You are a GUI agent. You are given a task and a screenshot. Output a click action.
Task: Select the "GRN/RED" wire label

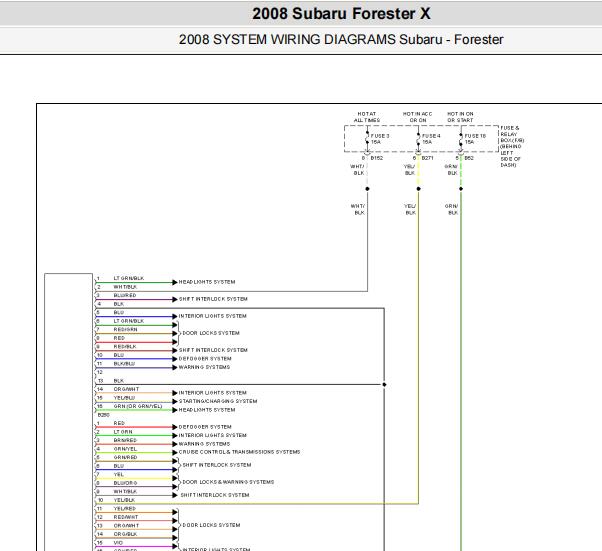pos(125,457)
